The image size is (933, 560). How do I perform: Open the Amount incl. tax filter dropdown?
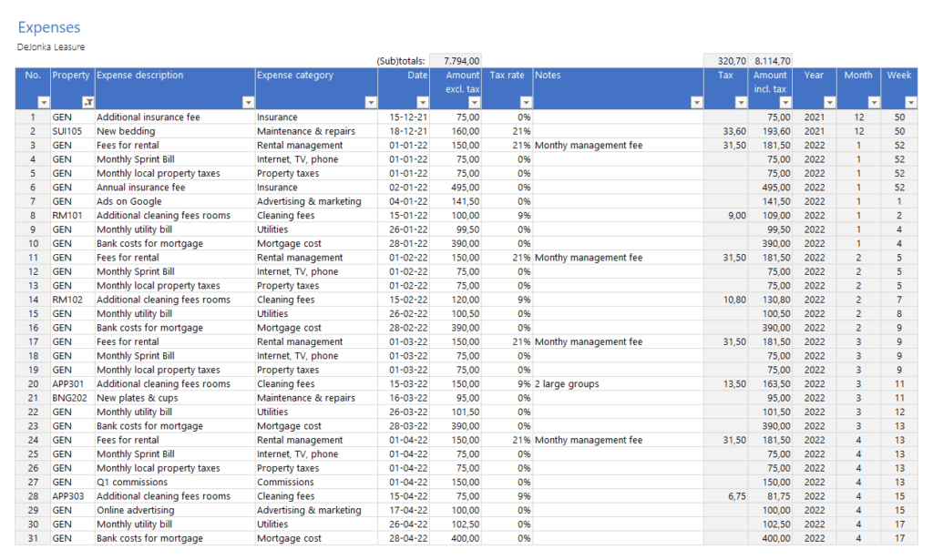[x=785, y=104]
